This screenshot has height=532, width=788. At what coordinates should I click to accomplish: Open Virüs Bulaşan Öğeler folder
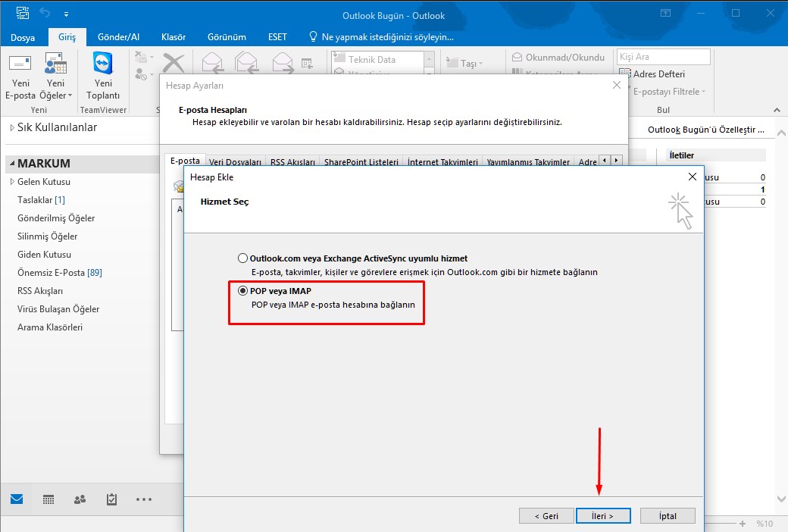[58, 308]
